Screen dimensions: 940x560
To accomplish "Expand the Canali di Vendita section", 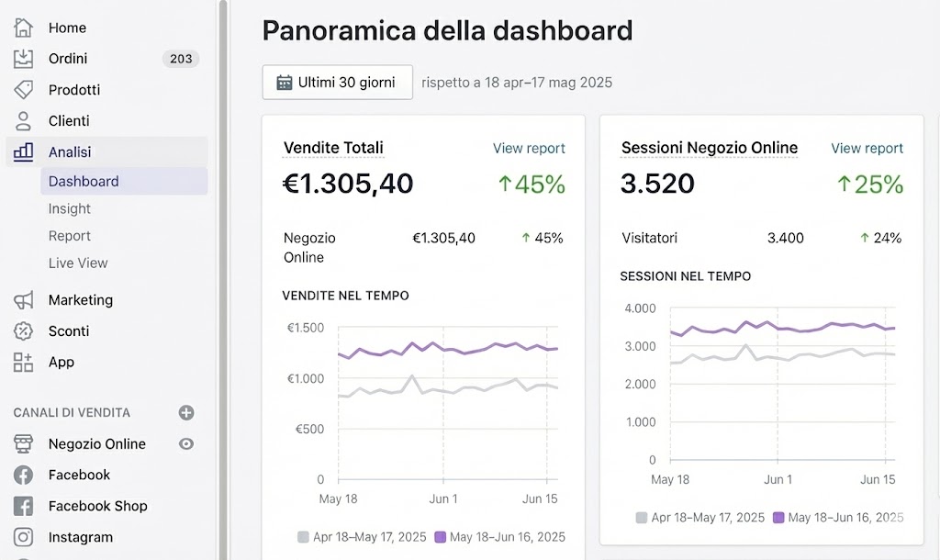I will tap(71, 412).
